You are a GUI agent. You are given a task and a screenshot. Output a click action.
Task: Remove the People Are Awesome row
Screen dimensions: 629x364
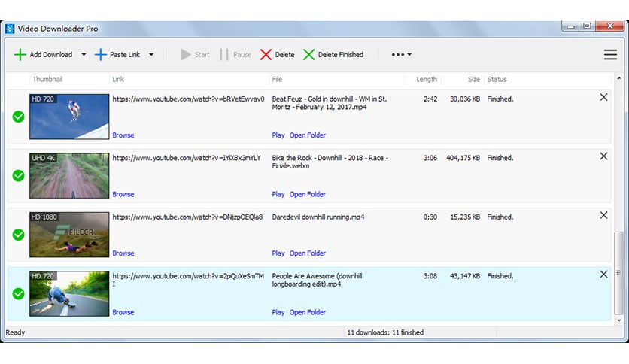(x=603, y=275)
